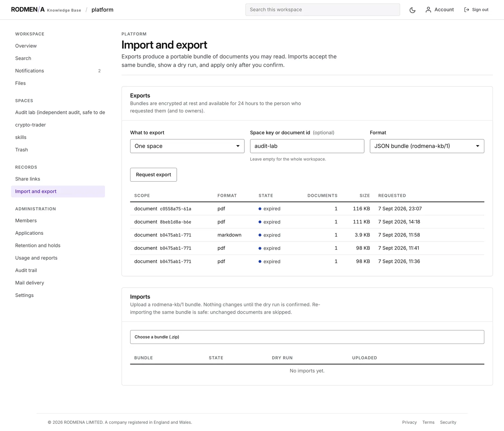Screen dimensions: 504x431
Task: Click the SIZE column header
Action: point(365,195)
